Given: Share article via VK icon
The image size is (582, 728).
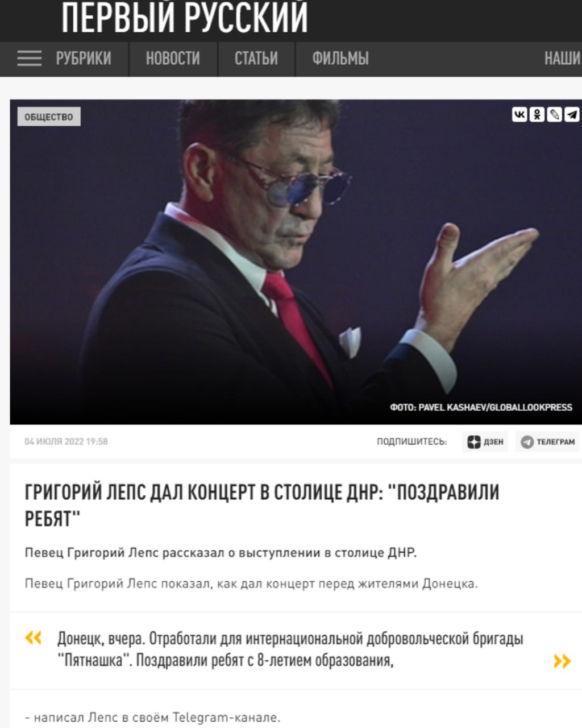Looking at the screenshot, I should tap(519, 114).
